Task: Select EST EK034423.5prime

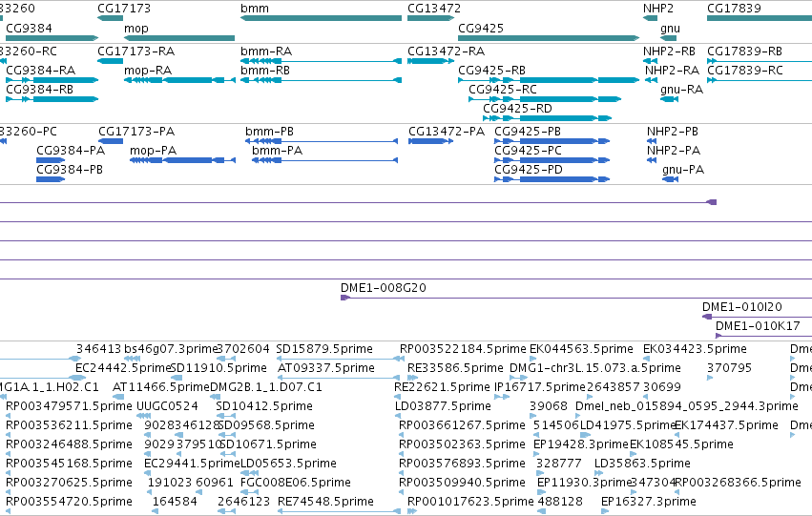Action: click(646, 358)
